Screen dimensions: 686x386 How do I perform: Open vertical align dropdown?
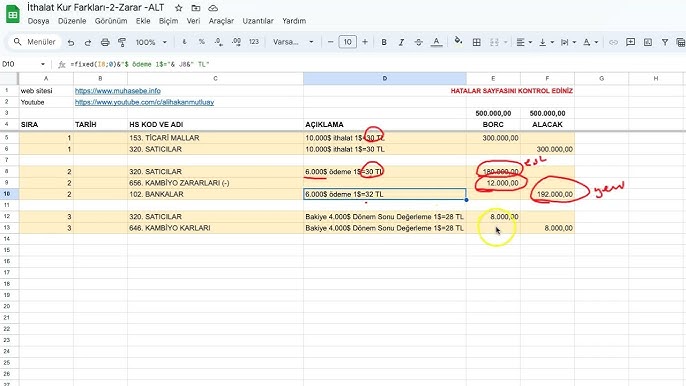click(546, 42)
